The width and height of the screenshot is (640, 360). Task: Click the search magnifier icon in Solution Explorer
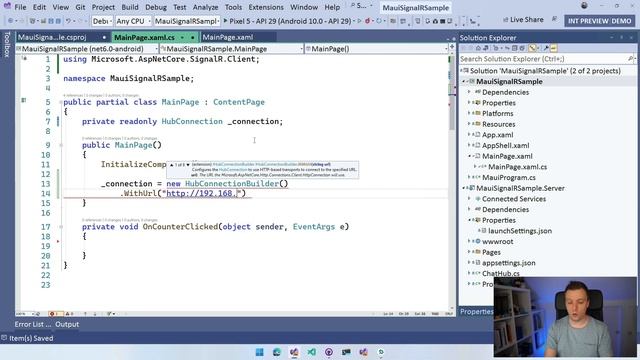point(631,59)
